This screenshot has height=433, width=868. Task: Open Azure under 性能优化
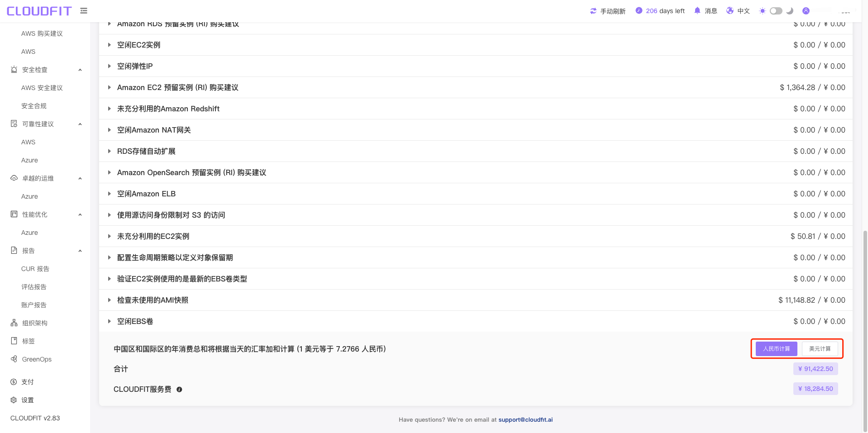[29, 233]
